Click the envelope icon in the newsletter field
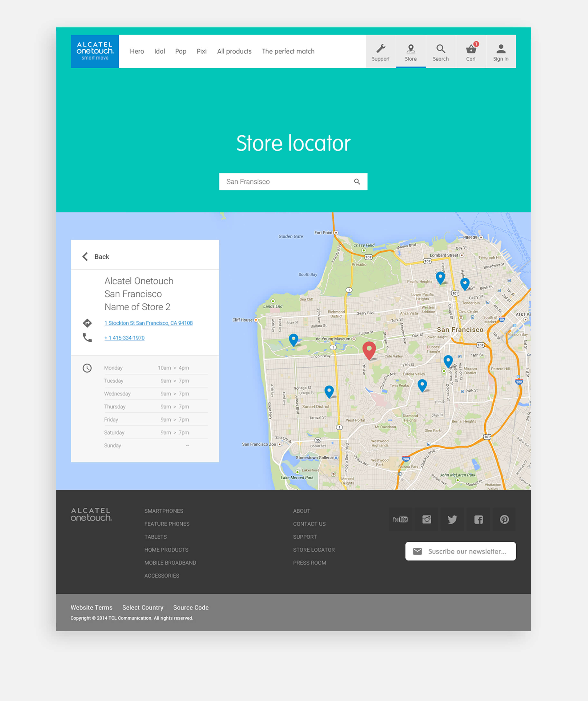This screenshot has width=588, height=701. coord(417,551)
